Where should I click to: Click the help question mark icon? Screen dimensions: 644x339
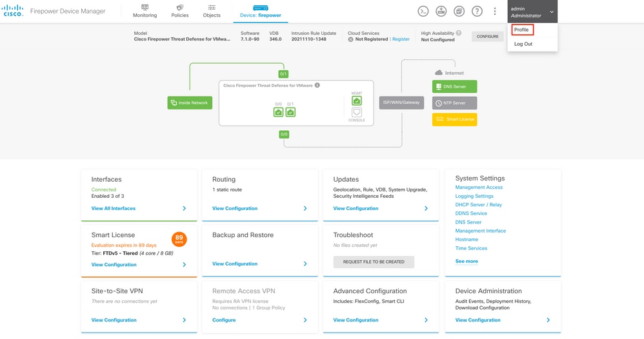(x=478, y=12)
